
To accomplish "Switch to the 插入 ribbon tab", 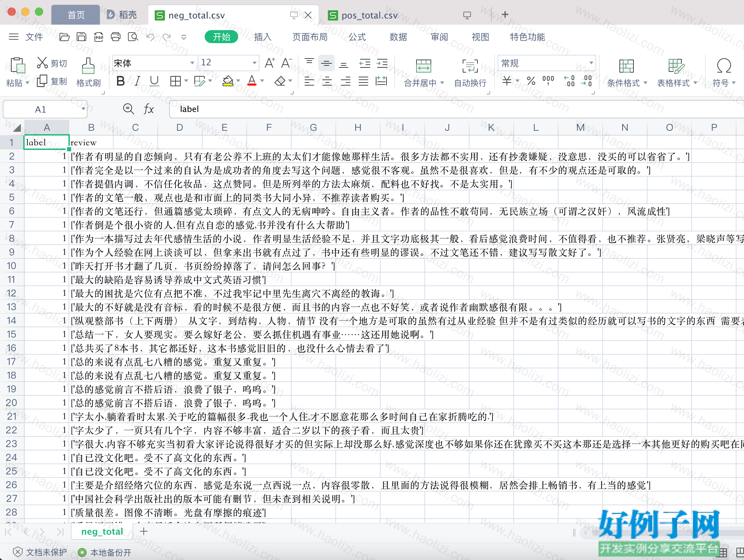I will point(262,37).
